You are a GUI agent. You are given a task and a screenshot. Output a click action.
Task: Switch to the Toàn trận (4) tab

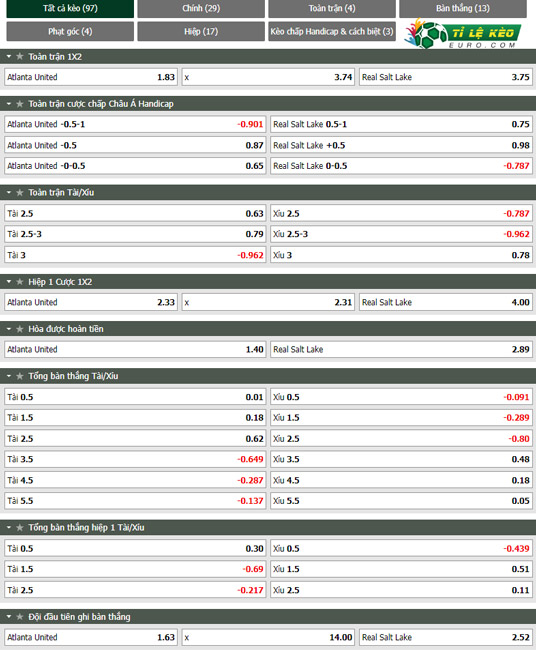point(332,8)
